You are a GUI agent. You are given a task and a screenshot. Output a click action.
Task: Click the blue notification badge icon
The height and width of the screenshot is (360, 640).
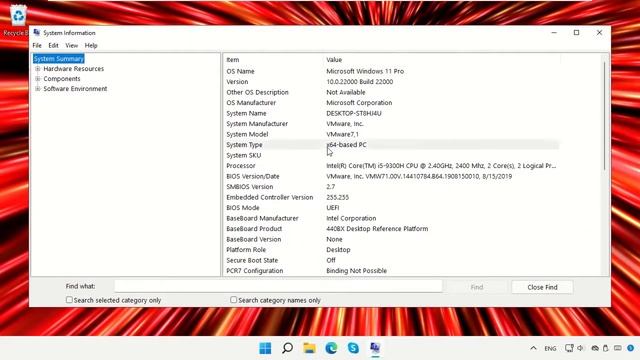pyautogui.click(x=631, y=348)
